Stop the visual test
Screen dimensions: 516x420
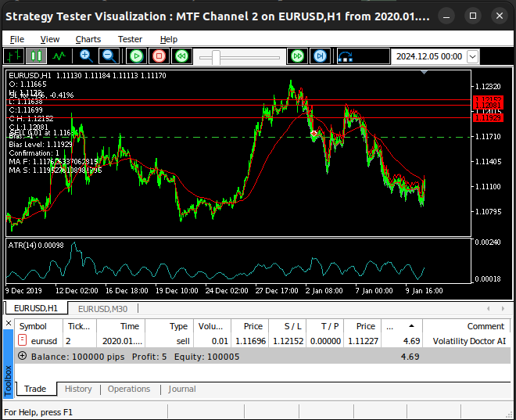tap(159, 56)
